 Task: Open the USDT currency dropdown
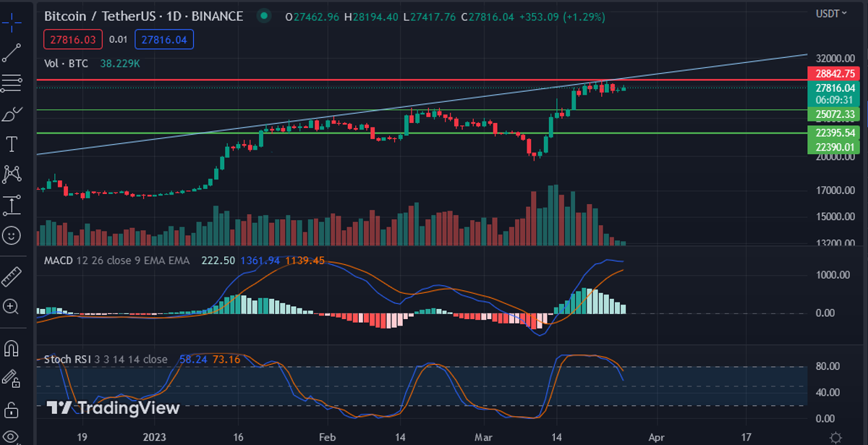click(x=830, y=14)
